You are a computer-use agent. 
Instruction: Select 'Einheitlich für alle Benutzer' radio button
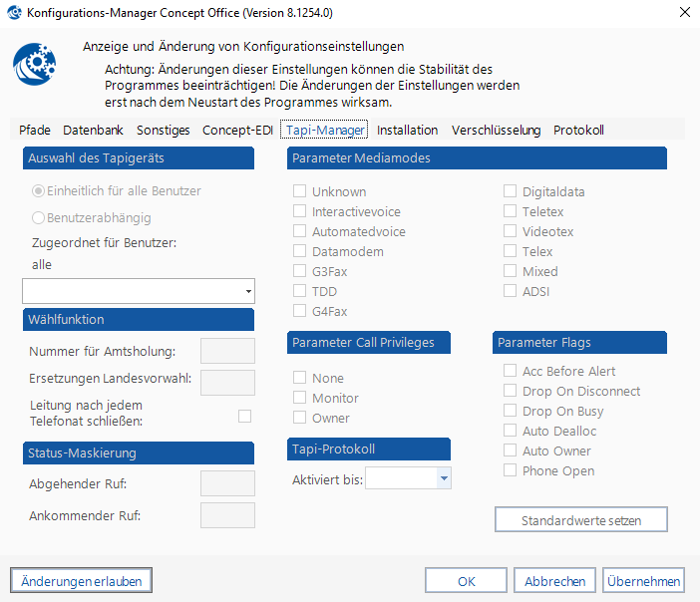click(x=39, y=190)
